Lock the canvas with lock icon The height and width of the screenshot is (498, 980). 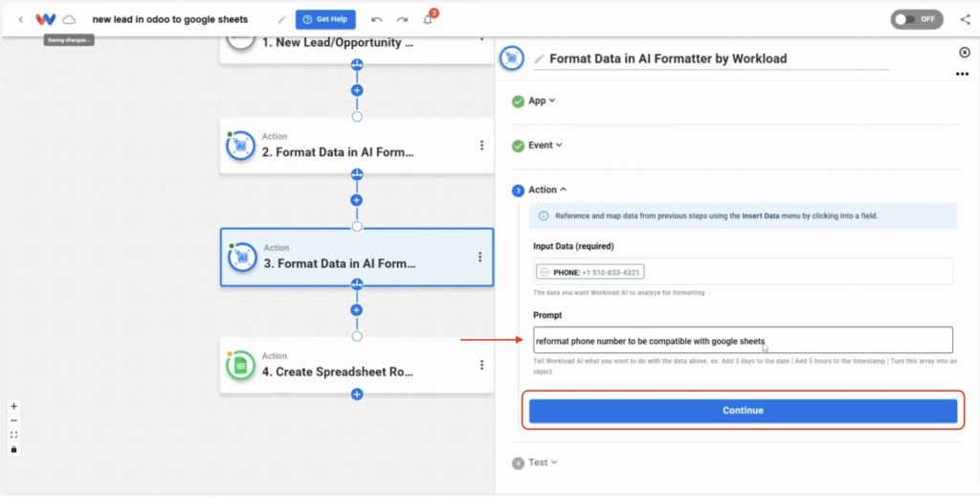click(13, 449)
